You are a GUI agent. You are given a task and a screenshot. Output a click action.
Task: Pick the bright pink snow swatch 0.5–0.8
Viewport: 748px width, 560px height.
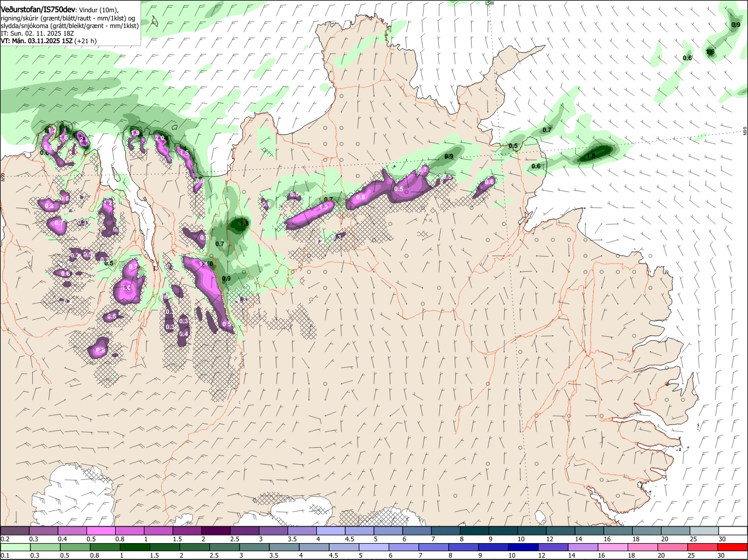tap(101, 531)
